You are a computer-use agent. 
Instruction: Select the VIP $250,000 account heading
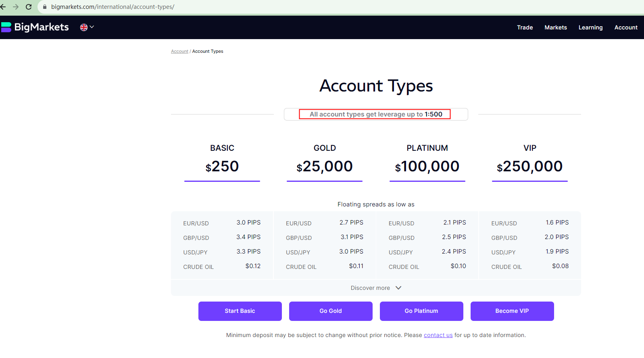[x=529, y=158]
